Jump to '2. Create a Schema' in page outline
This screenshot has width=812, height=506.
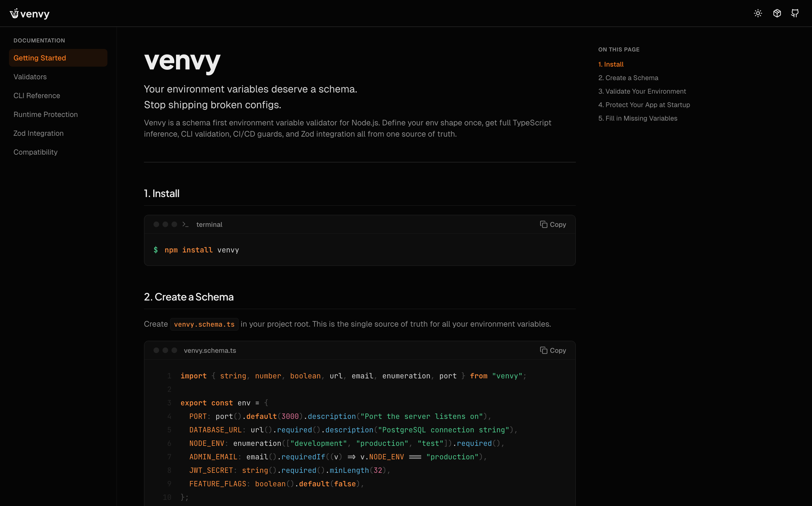pos(628,78)
